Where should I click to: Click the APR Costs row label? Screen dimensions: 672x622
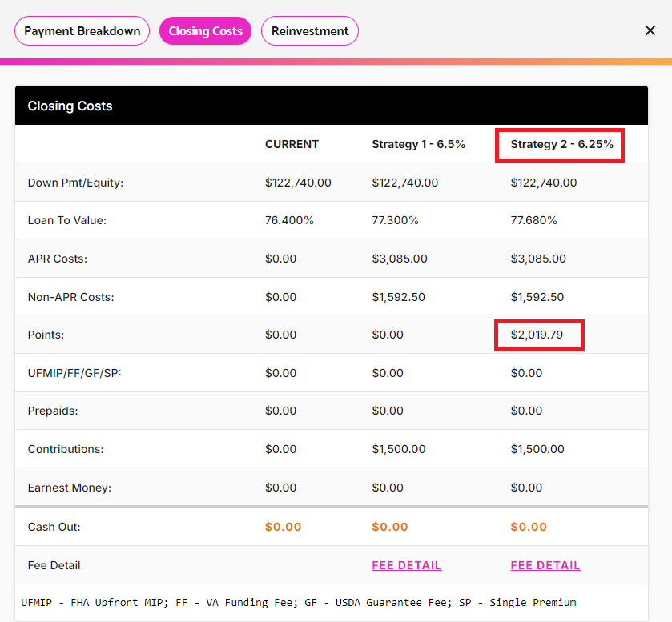[58, 259]
